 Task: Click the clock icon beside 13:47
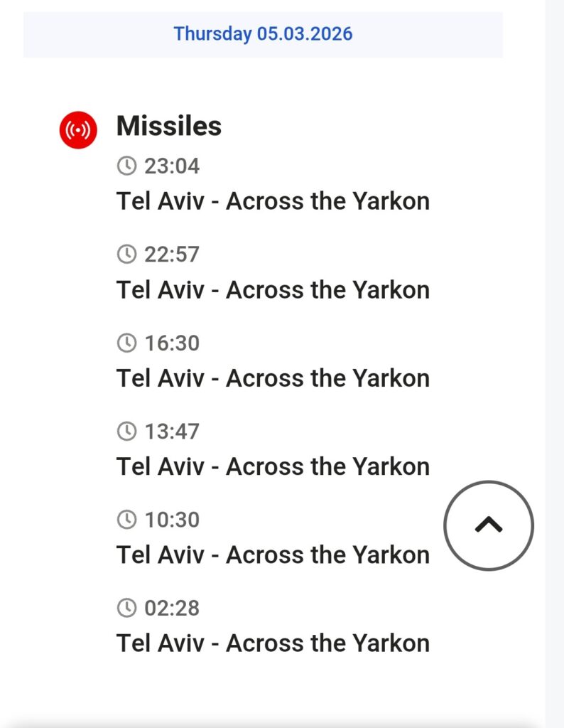point(126,432)
